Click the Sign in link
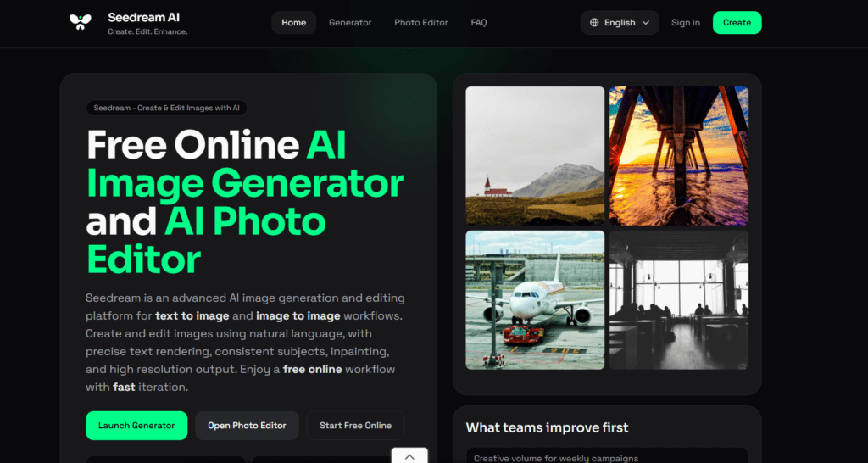The width and height of the screenshot is (868, 463). [685, 23]
